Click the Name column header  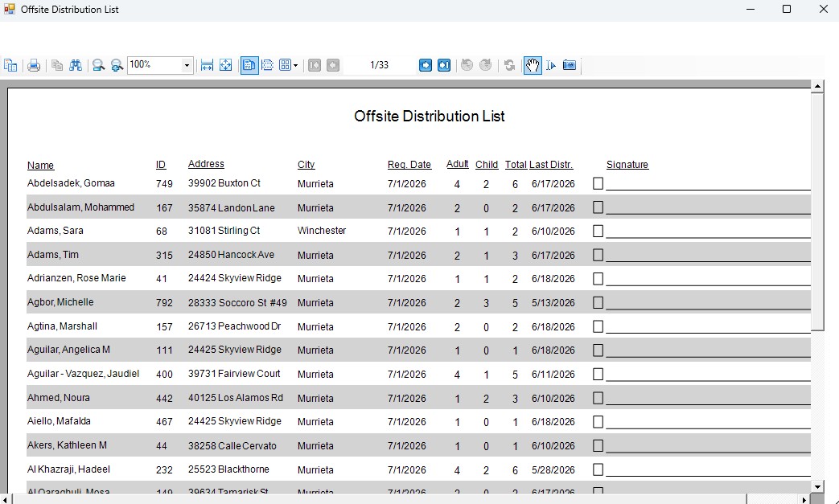[x=41, y=165]
